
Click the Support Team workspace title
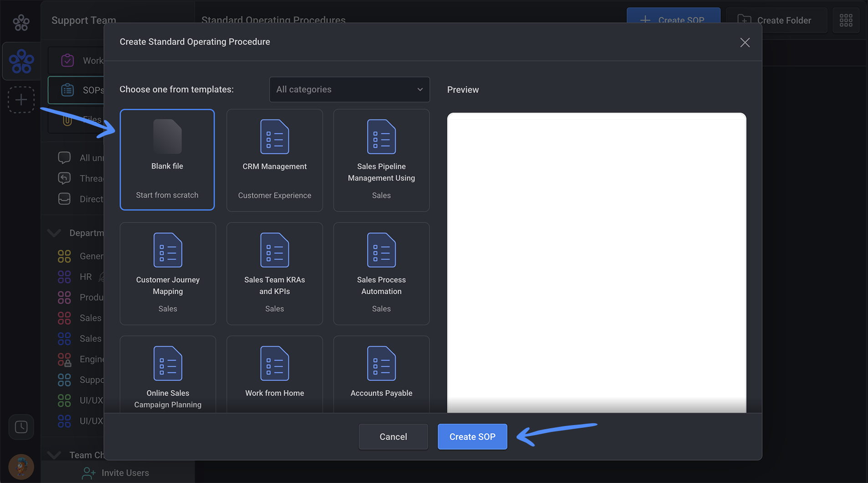pyautogui.click(x=84, y=20)
